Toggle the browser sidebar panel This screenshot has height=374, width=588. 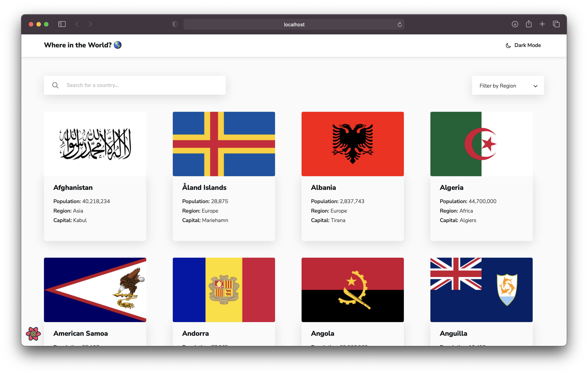(x=62, y=24)
